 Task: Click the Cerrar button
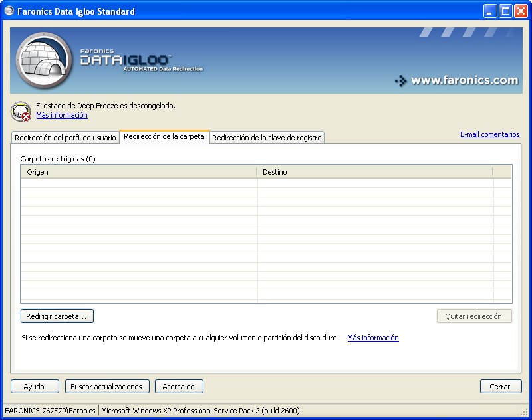[x=501, y=387]
